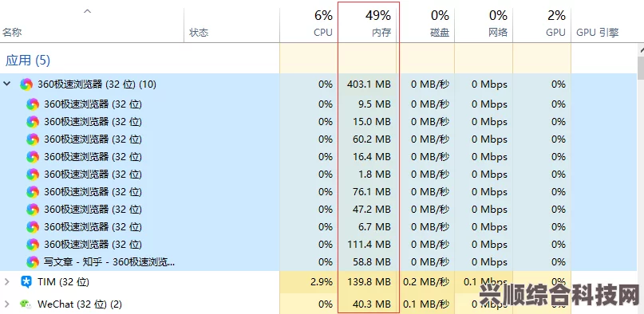Click icon of 360 browser child using 1.8 MB
The width and height of the screenshot is (644, 314).
[x=33, y=175]
